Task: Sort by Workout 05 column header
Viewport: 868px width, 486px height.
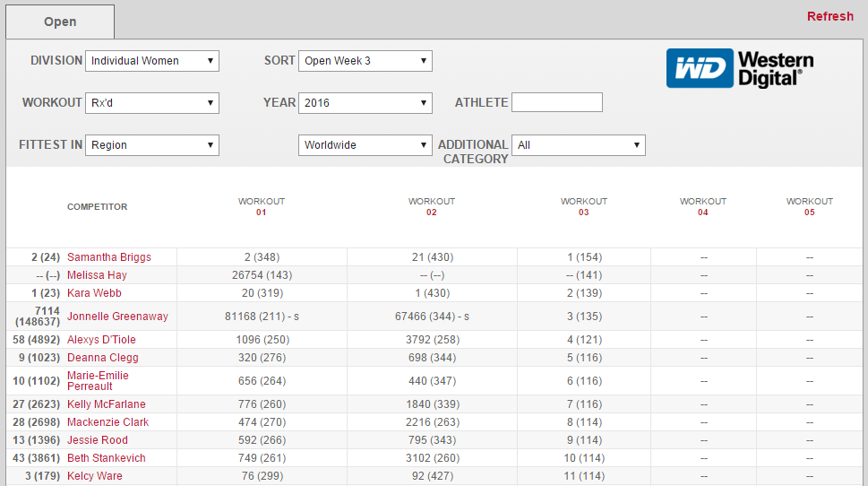Action: click(809, 207)
